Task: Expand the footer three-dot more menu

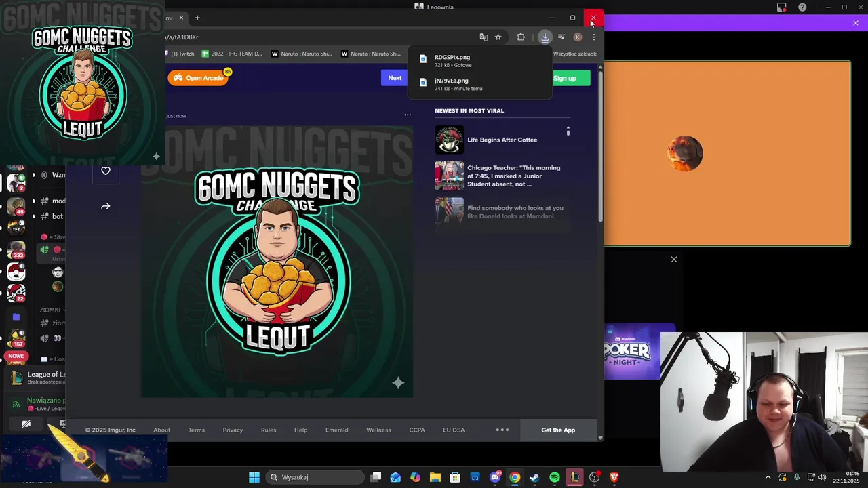Action: [x=502, y=430]
